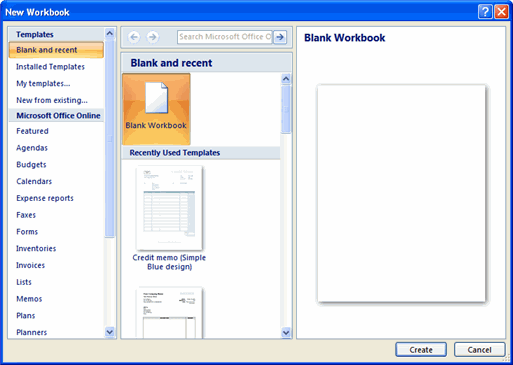Click the Templates header label
Image resolution: width=513 pixels, height=365 pixels.
click(x=35, y=34)
